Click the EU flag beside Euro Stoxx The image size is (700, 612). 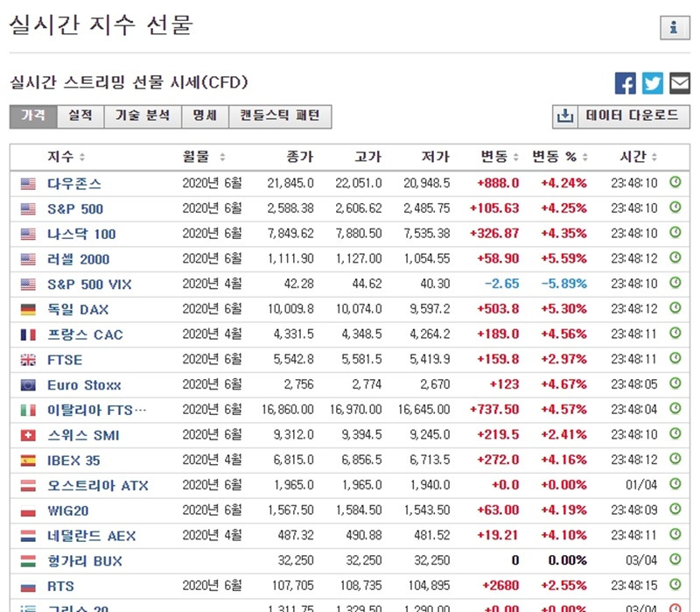pos(28,384)
